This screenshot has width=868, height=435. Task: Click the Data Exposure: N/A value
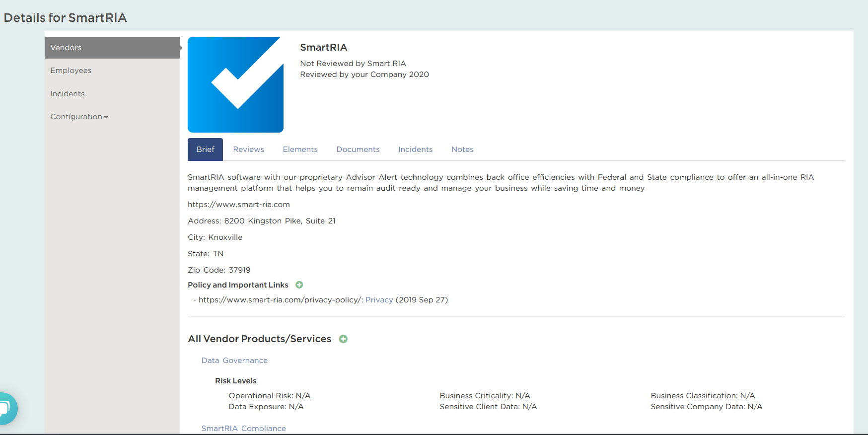[266, 407]
